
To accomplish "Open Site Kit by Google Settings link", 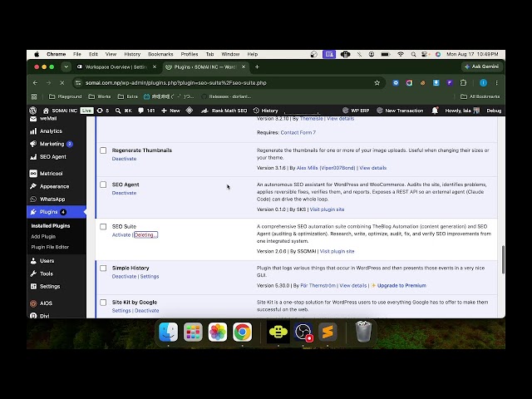I will coord(121,311).
